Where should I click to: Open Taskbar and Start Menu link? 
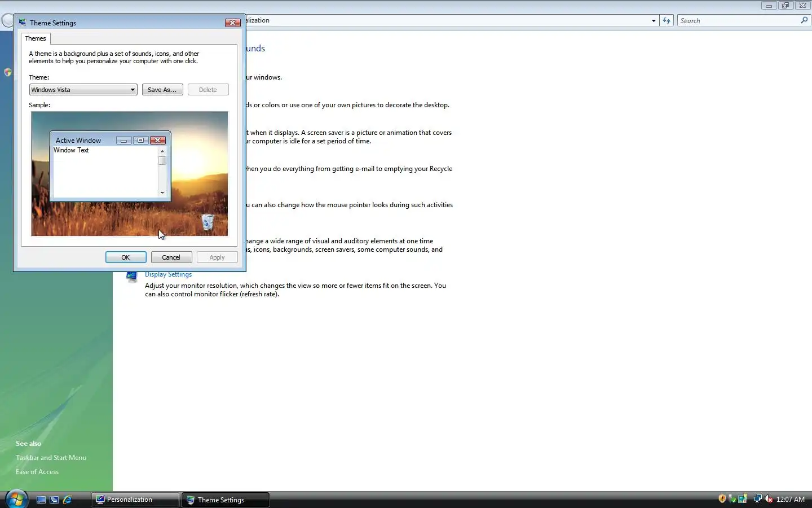pos(51,458)
